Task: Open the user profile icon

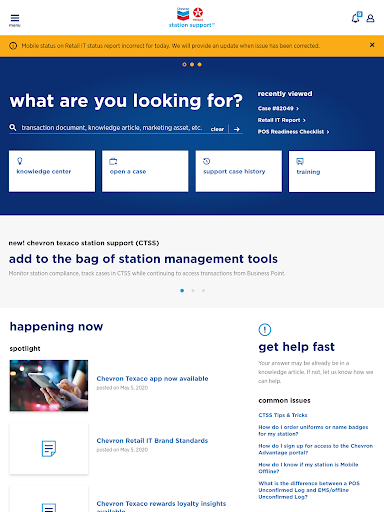Action: (x=370, y=18)
